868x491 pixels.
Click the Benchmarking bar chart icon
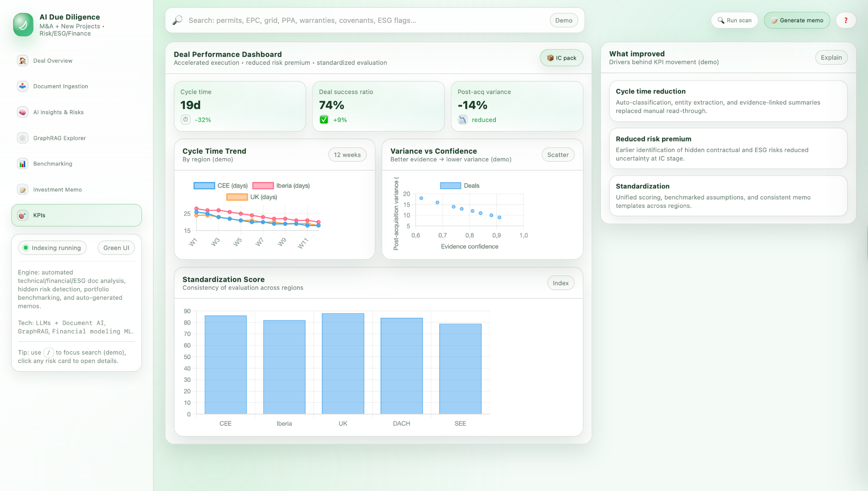(22, 164)
